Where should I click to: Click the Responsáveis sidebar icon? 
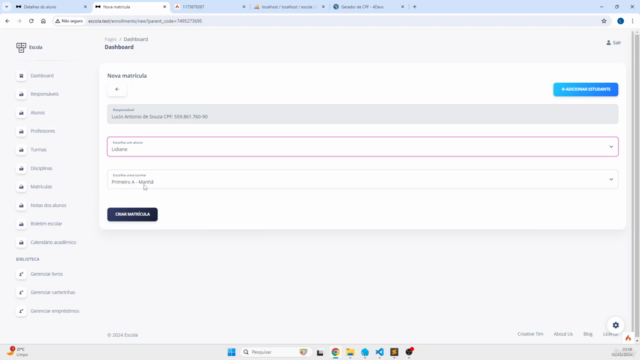point(21,94)
